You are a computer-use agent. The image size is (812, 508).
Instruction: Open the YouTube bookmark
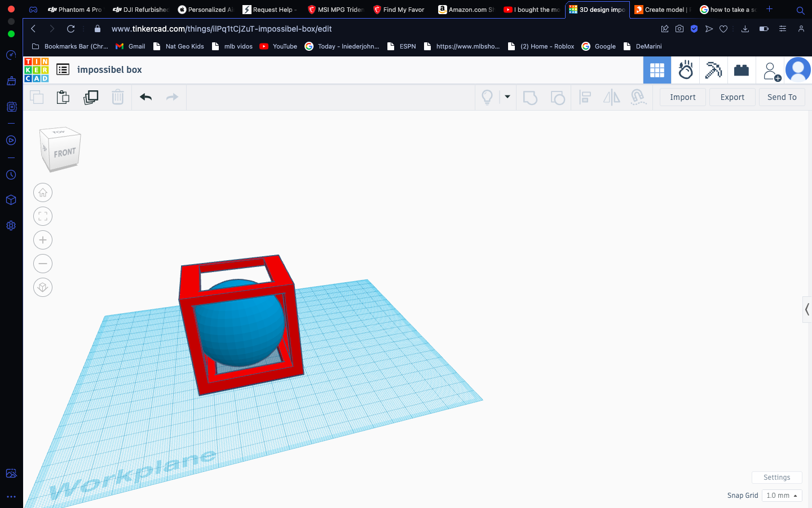[279, 46]
